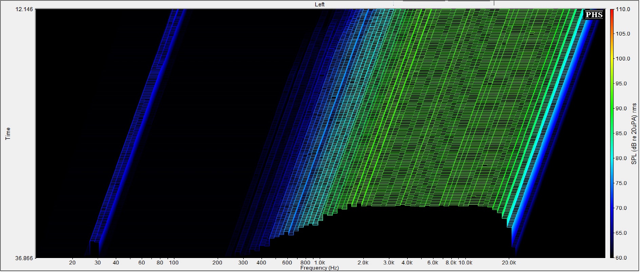Screen dimensions: 644x277
Task: Click the 1.0k frequency tick label
Action: point(319,262)
